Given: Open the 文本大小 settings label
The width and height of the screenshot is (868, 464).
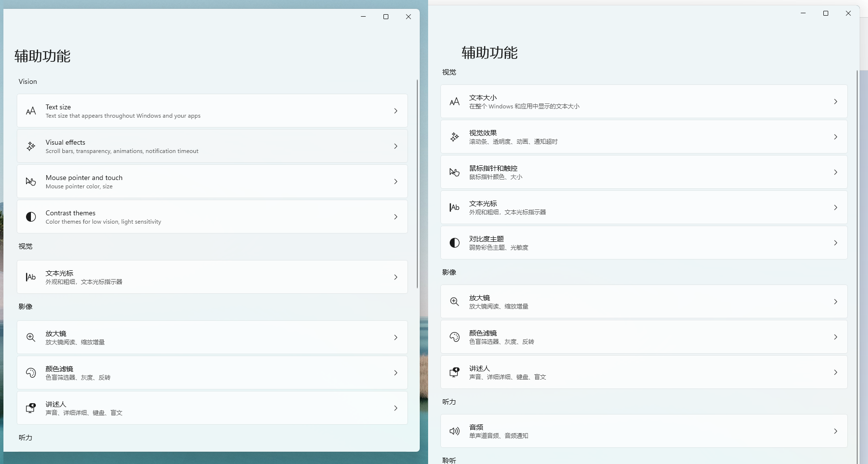Looking at the screenshot, I should point(483,98).
